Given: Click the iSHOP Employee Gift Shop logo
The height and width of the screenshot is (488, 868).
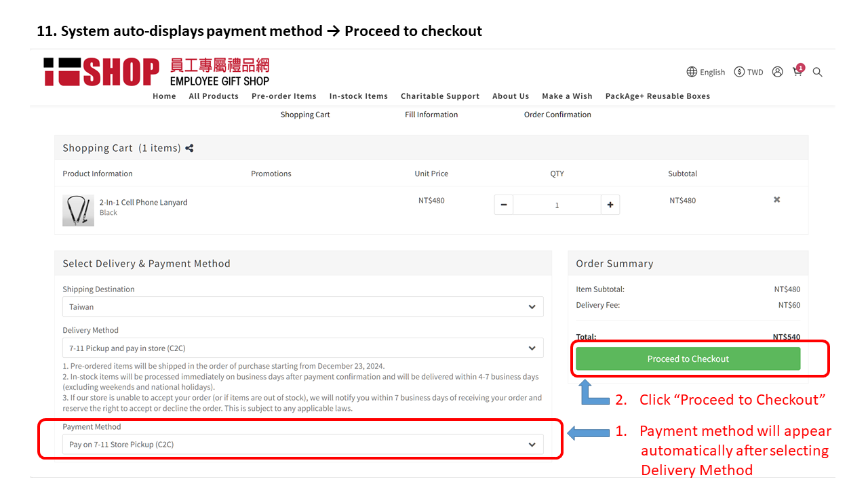Looking at the screenshot, I should (157, 72).
